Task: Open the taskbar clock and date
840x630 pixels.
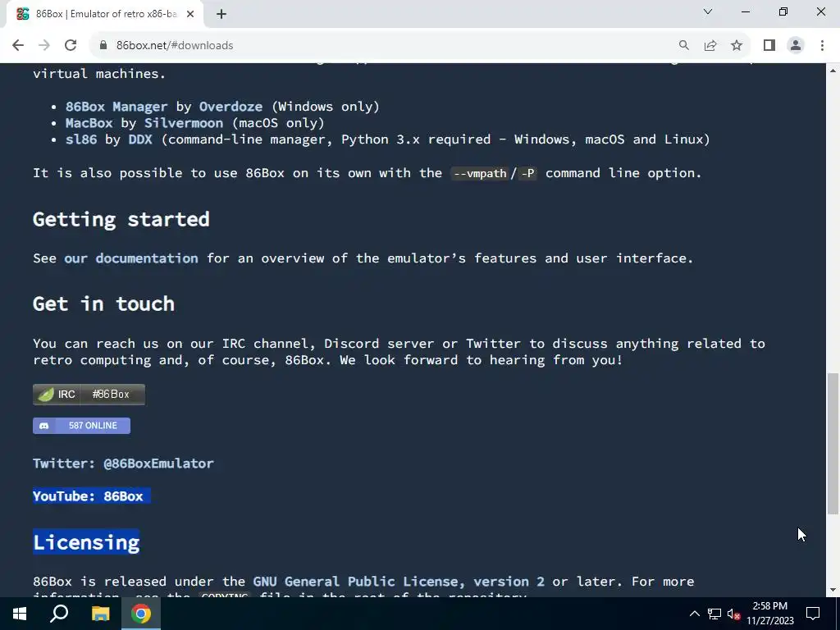Action: (769, 614)
